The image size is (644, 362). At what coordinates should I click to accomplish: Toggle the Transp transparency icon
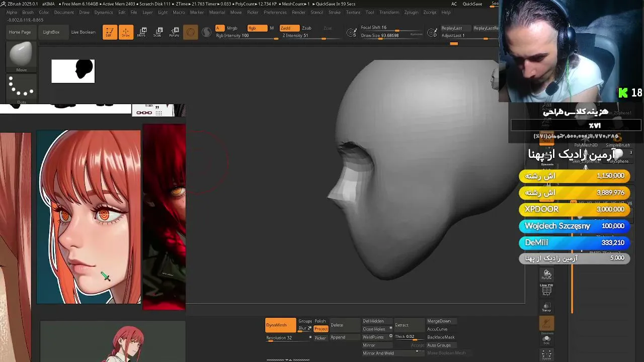[x=547, y=307]
